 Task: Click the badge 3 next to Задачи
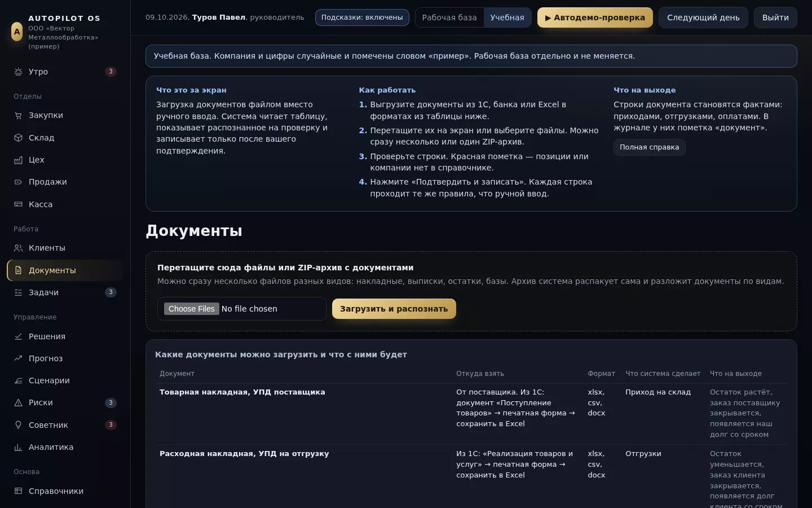[111, 292]
